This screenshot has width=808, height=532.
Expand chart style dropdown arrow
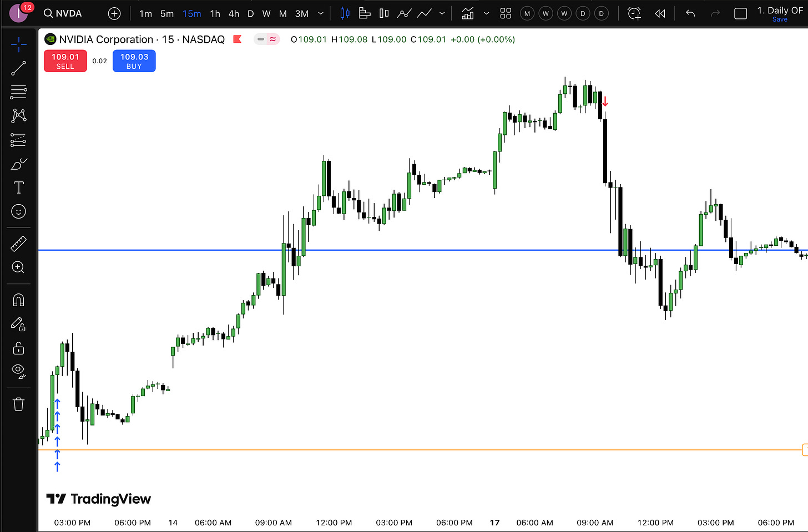pyautogui.click(x=442, y=13)
